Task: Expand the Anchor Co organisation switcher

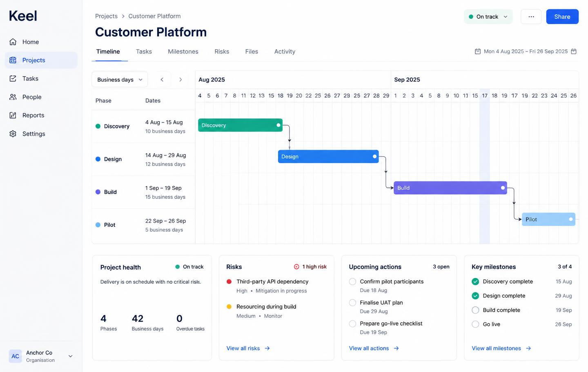Action: coord(41,356)
